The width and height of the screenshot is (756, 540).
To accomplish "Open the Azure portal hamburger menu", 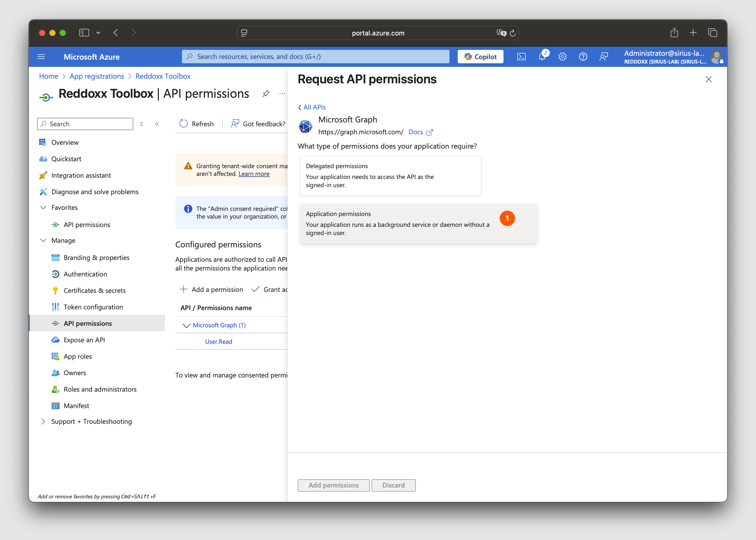I will point(41,57).
